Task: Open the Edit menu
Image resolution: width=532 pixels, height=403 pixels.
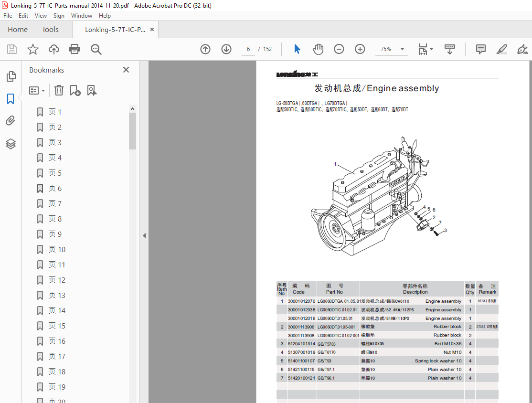Action: [23, 16]
